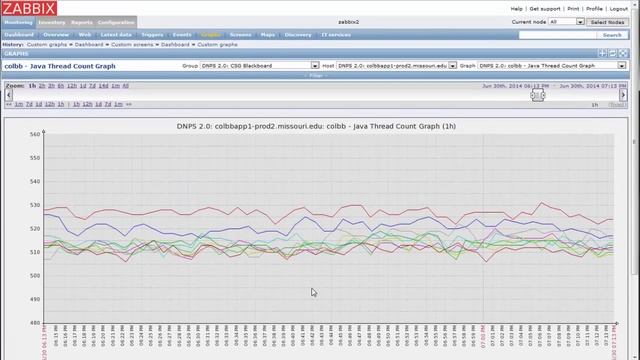
Task: Open first Custom graphs history link
Action: [47, 44]
